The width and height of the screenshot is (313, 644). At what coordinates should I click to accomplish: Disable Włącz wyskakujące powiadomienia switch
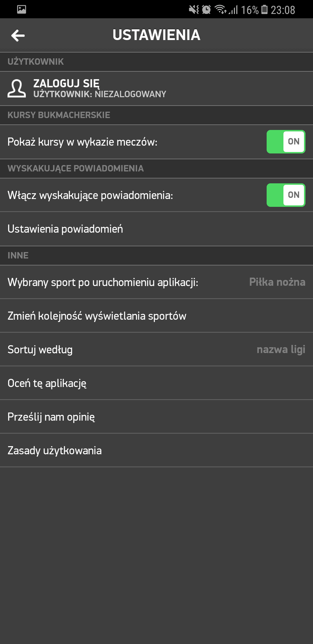[286, 195]
